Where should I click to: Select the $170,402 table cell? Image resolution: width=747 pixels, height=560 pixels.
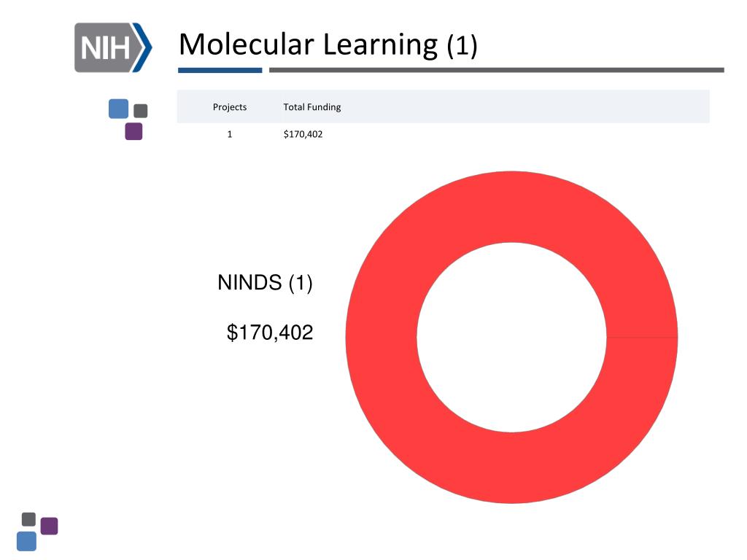[303, 134]
